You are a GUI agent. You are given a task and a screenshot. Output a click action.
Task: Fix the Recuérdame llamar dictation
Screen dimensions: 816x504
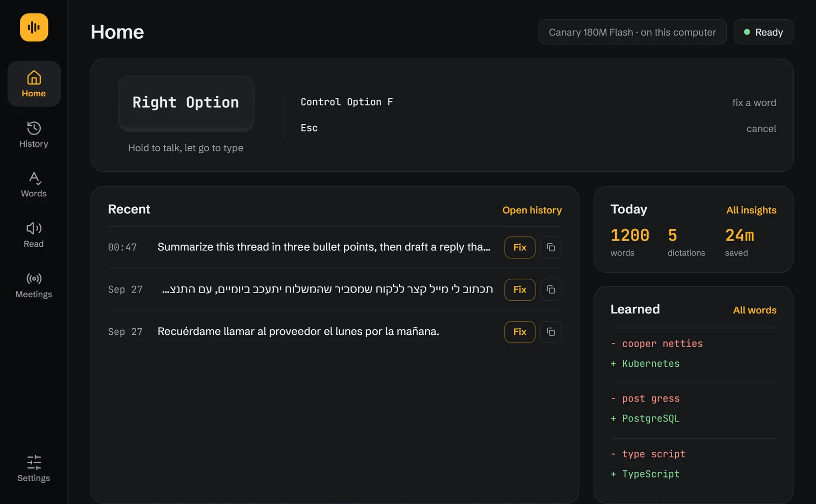click(x=520, y=332)
